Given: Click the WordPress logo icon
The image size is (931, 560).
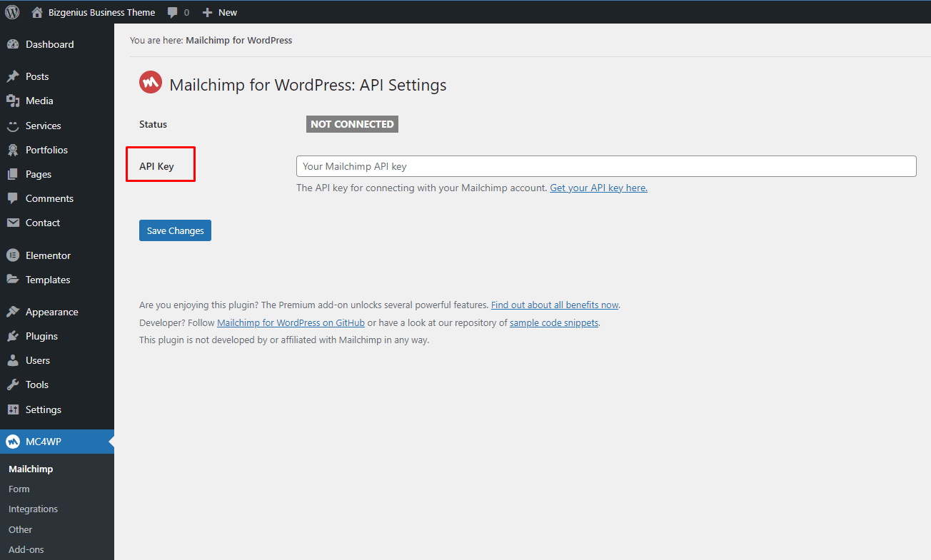Looking at the screenshot, I should tap(12, 12).
